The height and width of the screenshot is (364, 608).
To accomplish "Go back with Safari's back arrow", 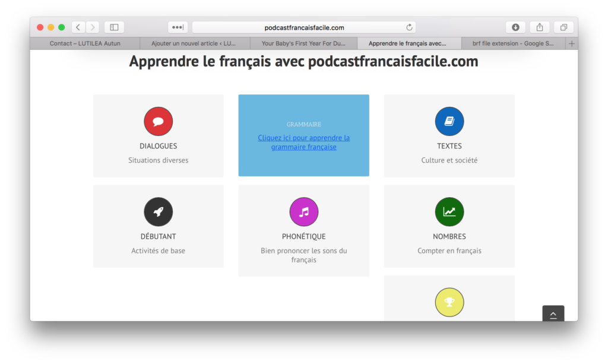I will [78, 27].
